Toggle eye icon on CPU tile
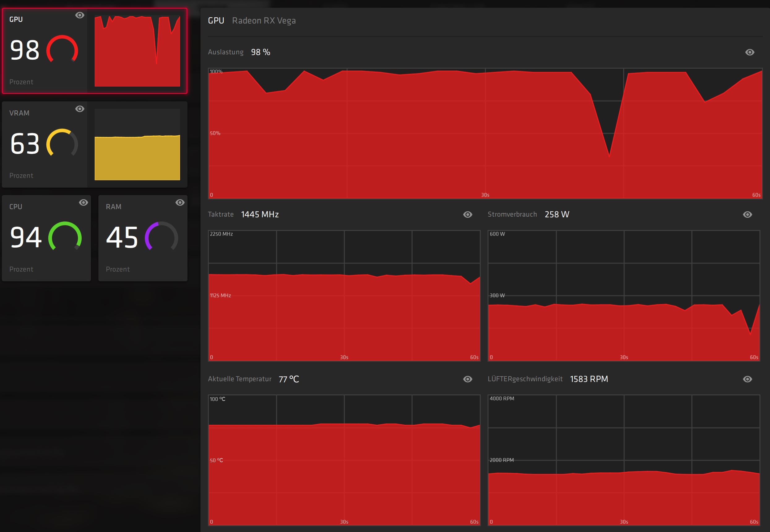Viewport: 770px width, 532px height. tap(84, 203)
